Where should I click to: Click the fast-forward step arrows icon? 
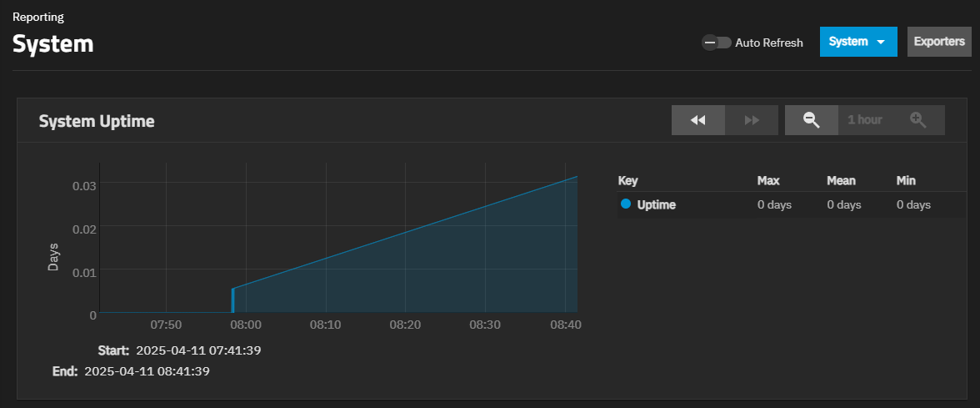tap(752, 120)
